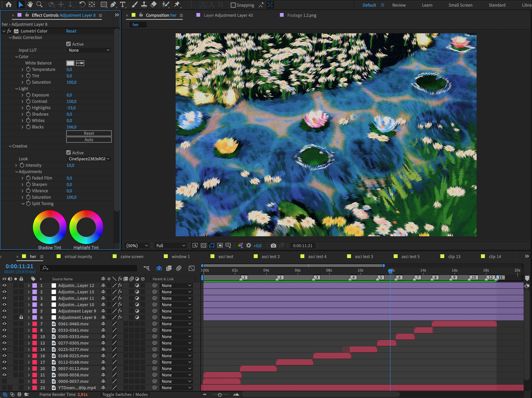Select the Zoom tool in toolbar

[x=40, y=4]
